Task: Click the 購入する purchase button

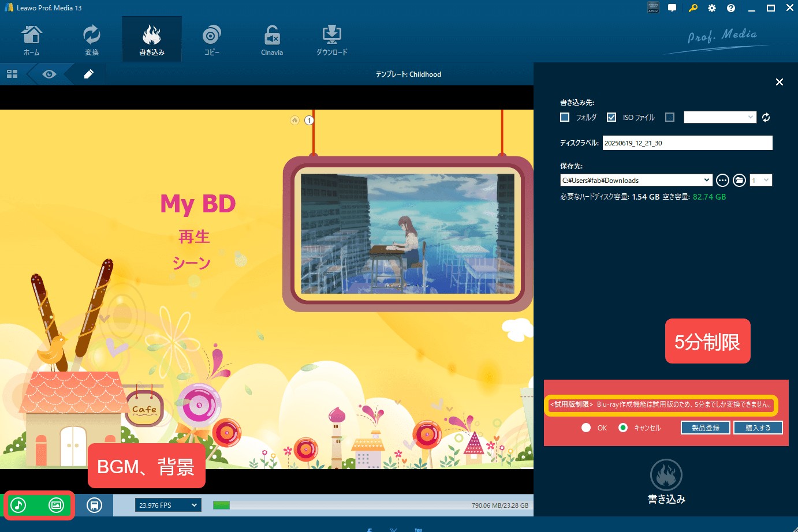Action: 758,428
